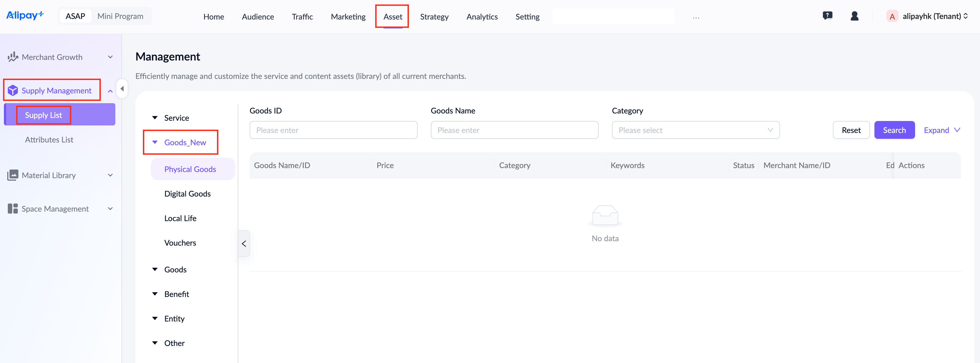Click the Supply Management cube icon
The width and height of the screenshot is (980, 363).
(13, 91)
